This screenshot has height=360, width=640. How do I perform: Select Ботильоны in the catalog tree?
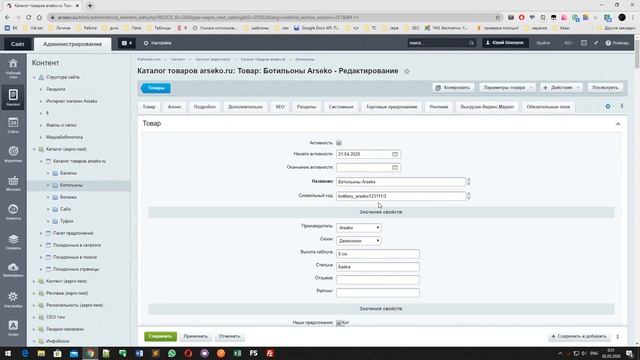tap(71, 185)
